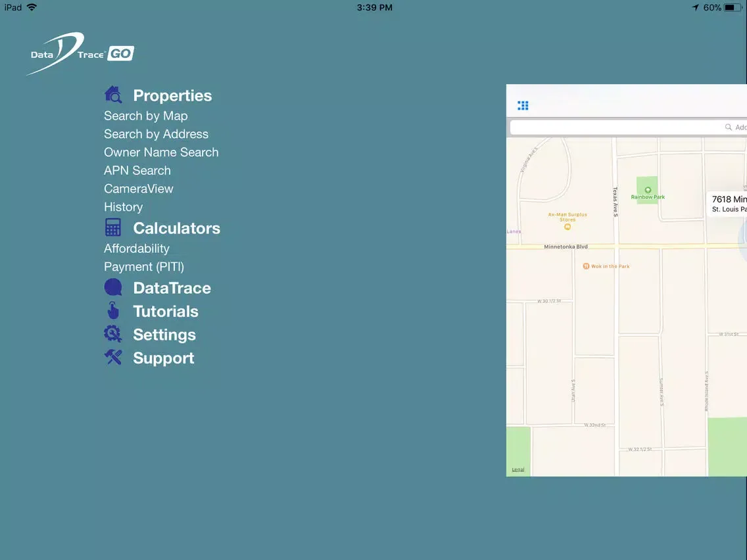The width and height of the screenshot is (747, 560).
Task: Click the Legal link on map
Action: click(x=518, y=469)
